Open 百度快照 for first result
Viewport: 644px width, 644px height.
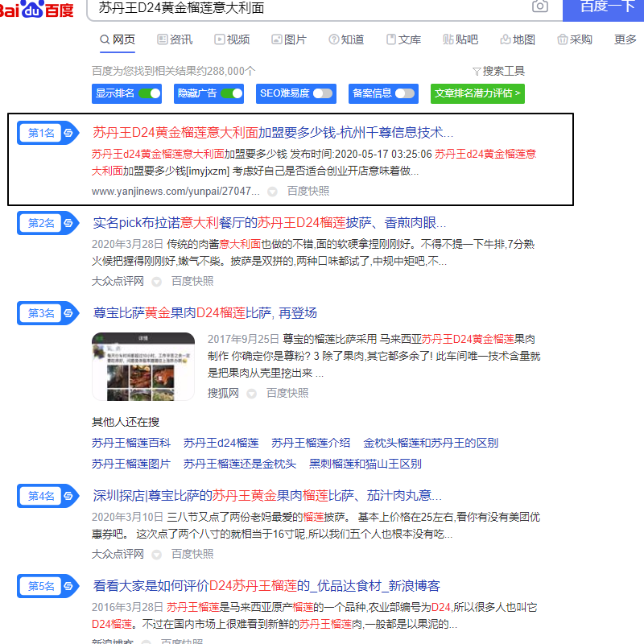pyautogui.click(x=308, y=191)
